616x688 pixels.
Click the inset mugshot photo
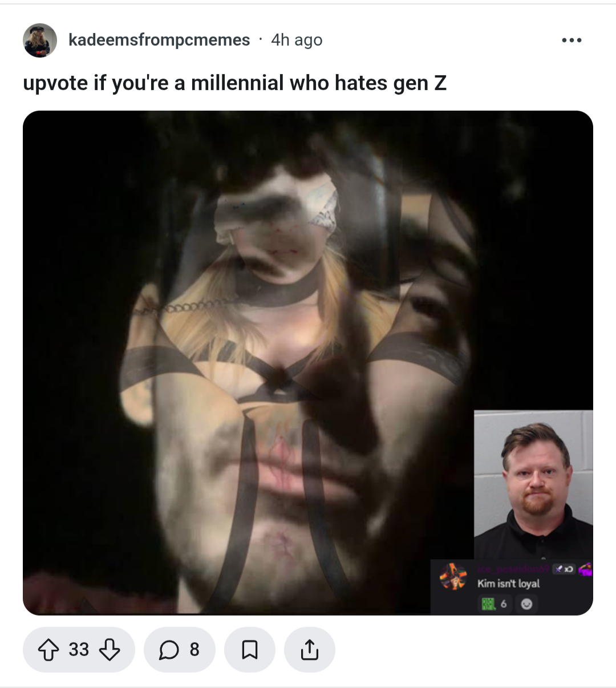pyautogui.click(x=533, y=484)
